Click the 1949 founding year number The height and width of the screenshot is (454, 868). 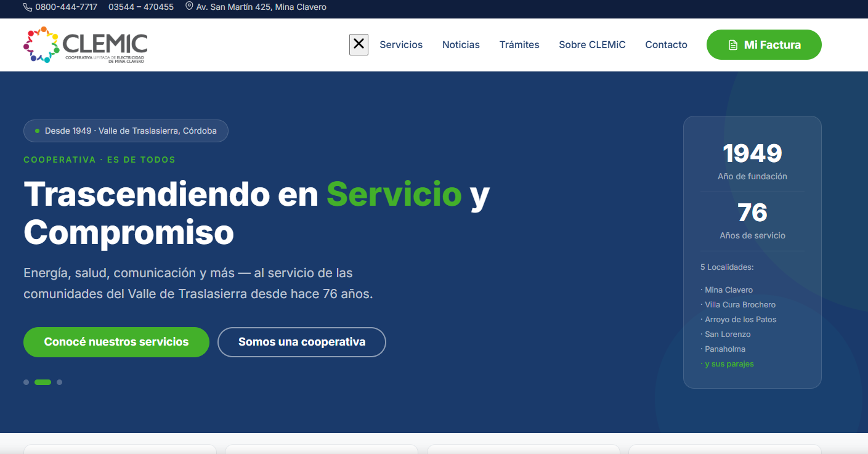pos(752,153)
